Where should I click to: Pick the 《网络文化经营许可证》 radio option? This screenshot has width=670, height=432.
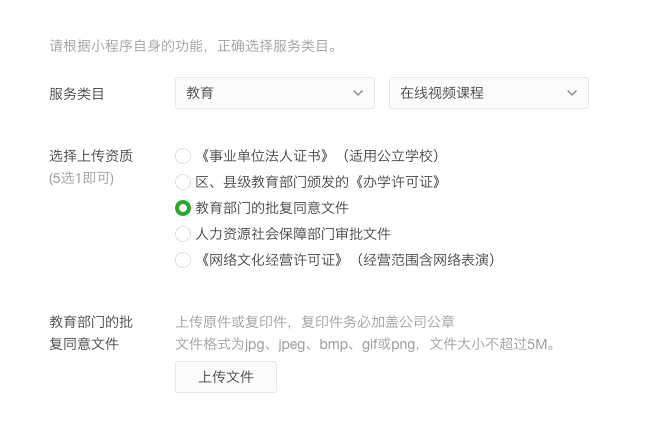point(183,260)
